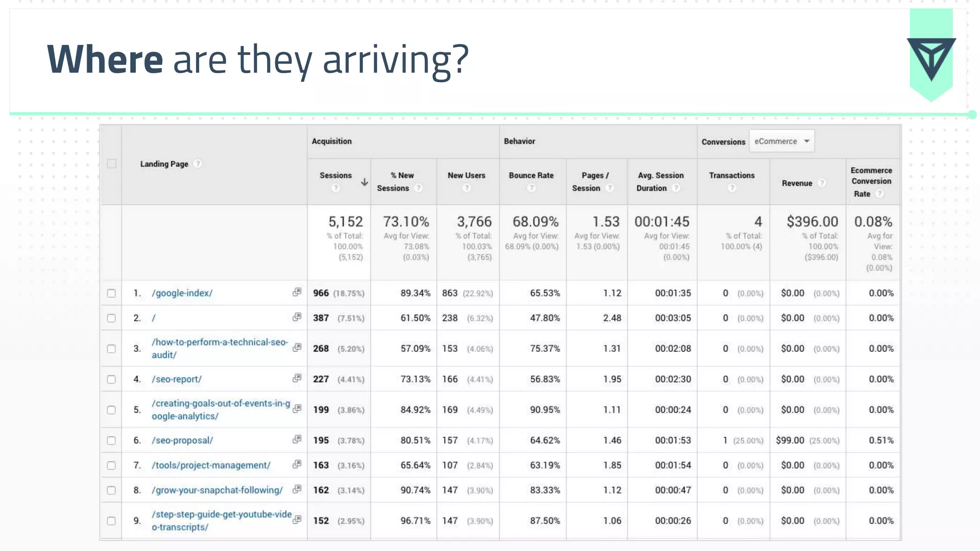Open the eCommerce conversions dropdown
The width and height of the screenshot is (980, 551).
(x=781, y=142)
